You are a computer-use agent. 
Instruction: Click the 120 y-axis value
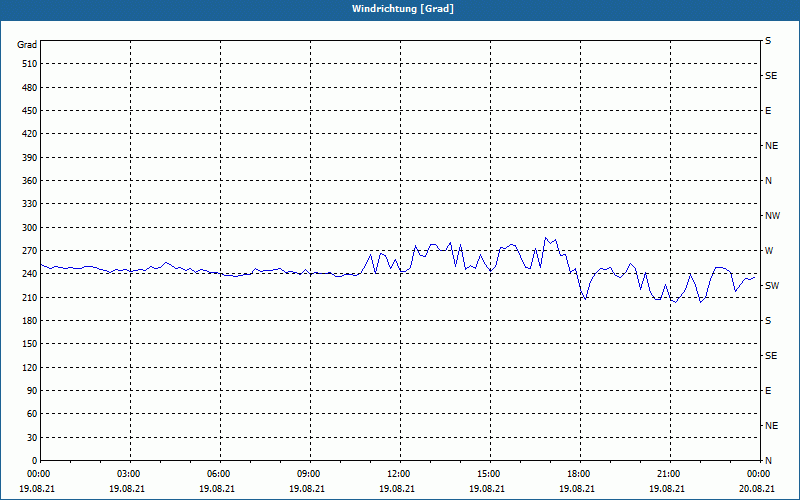(x=30, y=368)
